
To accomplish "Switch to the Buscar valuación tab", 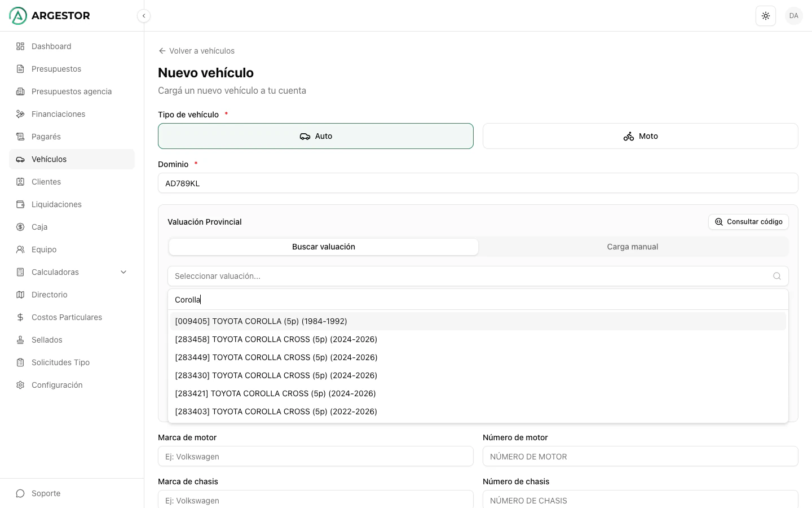I will pyautogui.click(x=324, y=247).
